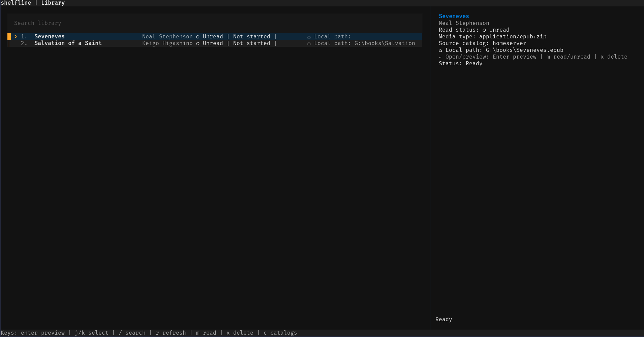The width and height of the screenshot is (644, 337).
Task: Click the home icon in Seveneves list row
Action: point(309,37)
